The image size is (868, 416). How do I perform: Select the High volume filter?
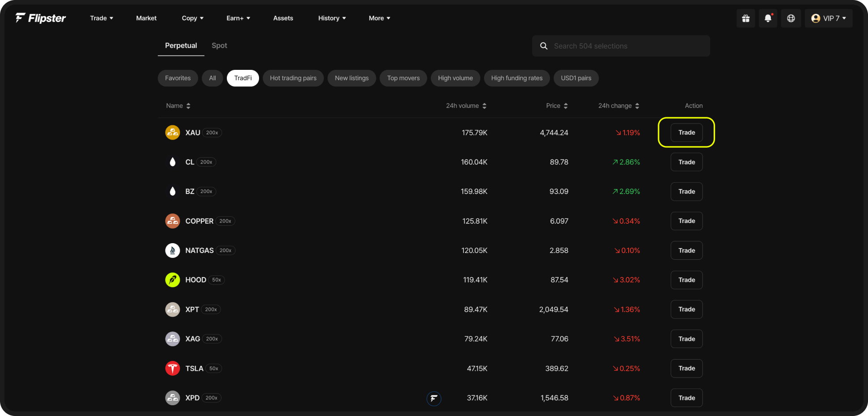[455, 78]
